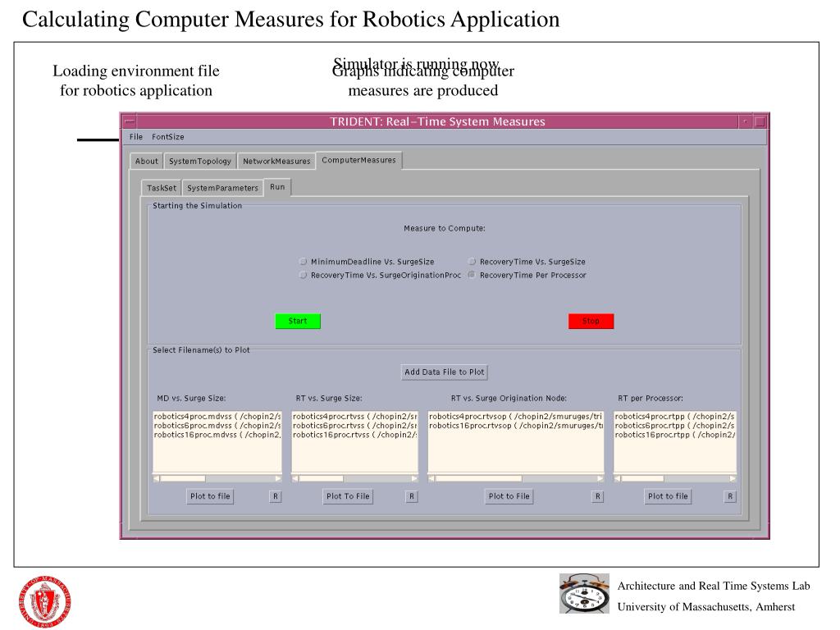This screenshot has height=630, width=840.
Task: Select robotics16proc.rtvsop file entry
Action: 516,426
